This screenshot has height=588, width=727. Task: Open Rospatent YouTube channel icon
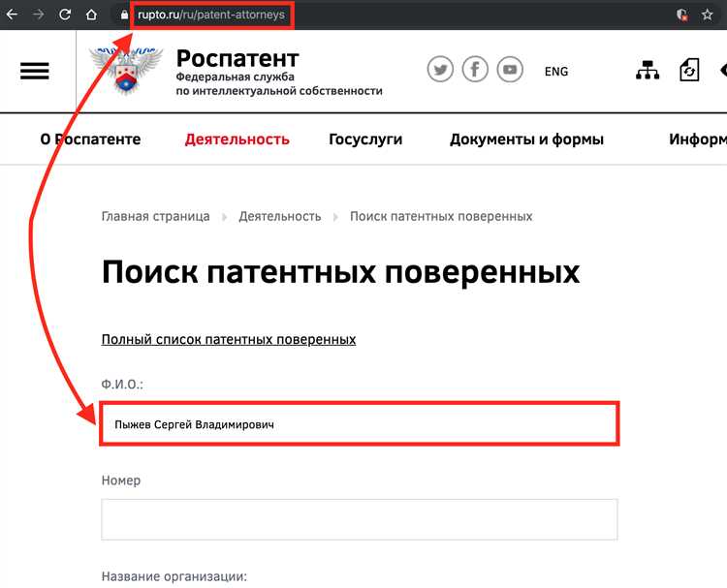pos(510,70)
